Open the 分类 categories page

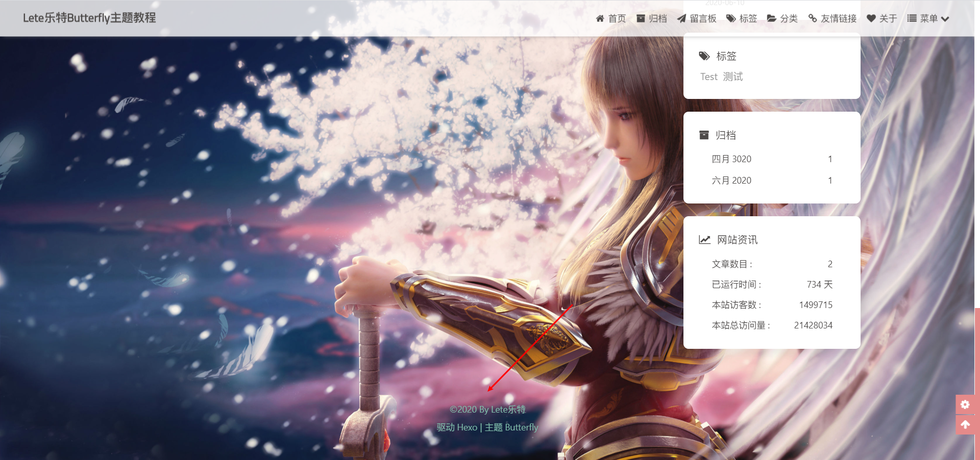pos(789,18)
